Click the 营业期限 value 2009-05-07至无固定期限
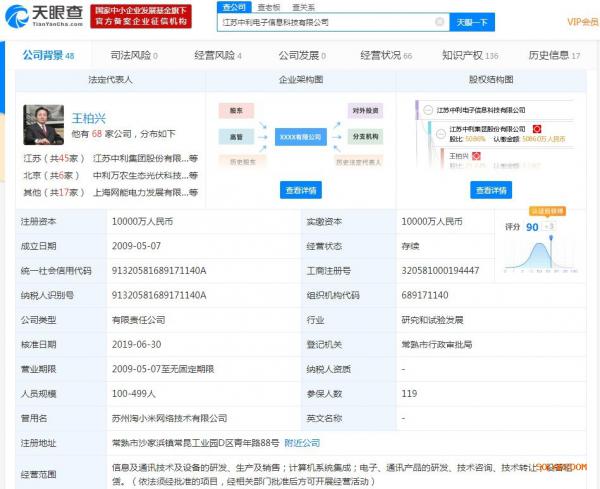600x489 pixels. (163, 369)
